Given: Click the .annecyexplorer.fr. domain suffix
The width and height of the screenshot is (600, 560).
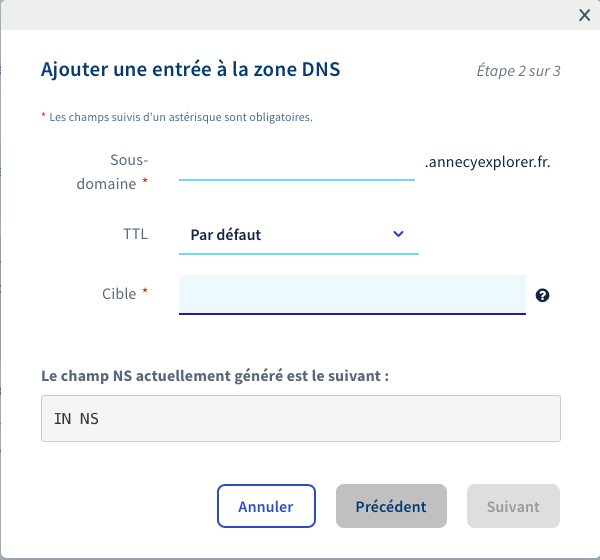Looking at the screenshot, I should [487, 160].
